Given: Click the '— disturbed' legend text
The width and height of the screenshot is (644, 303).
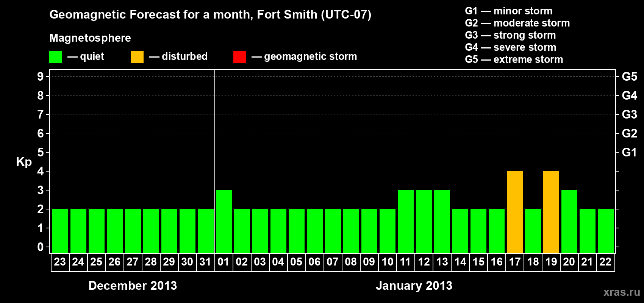Looking at the screenshot, I should coord(178,56).
